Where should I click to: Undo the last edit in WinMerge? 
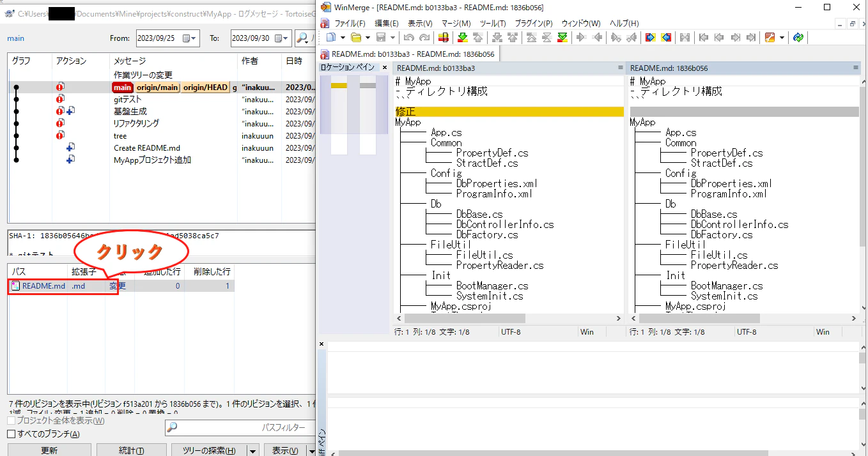(x=409, y=38)
